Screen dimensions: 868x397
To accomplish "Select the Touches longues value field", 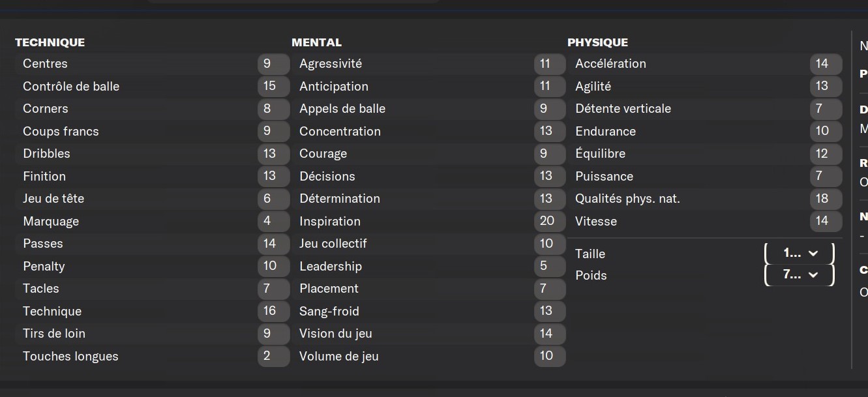I will [273, 356].
